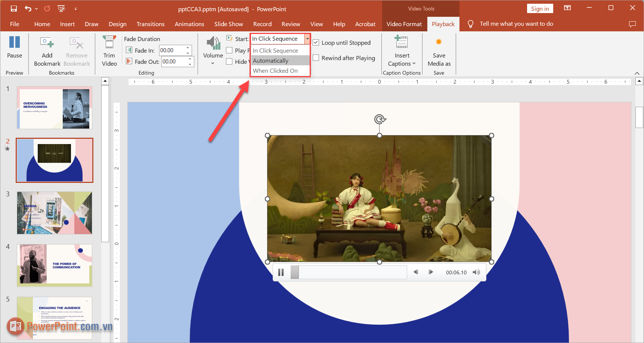
Task: Open the Animations tab
Action: coord(189,24)
